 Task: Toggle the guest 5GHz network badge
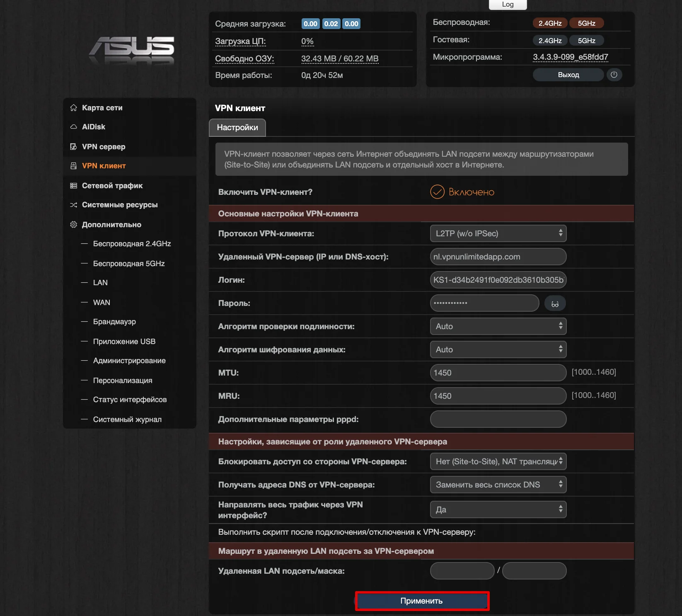[x=586, y=41]
